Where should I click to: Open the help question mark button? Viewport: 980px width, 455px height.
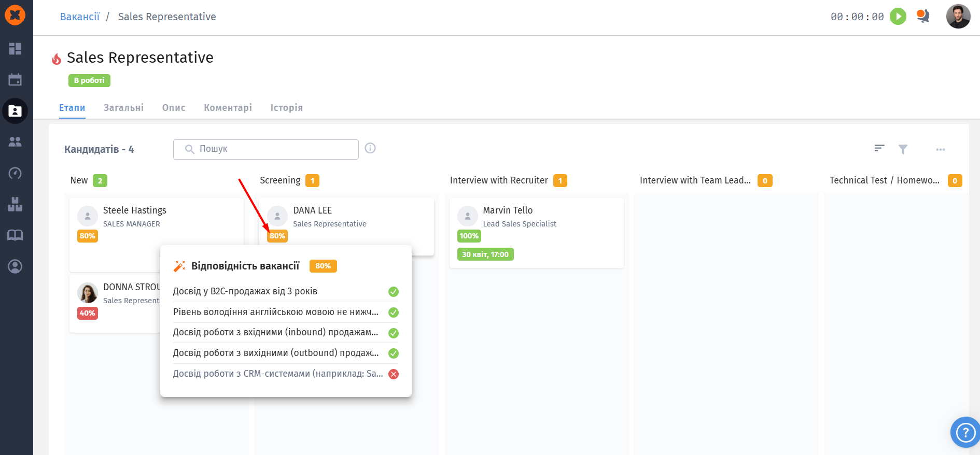pyautogui.click(x=965, y=432)
